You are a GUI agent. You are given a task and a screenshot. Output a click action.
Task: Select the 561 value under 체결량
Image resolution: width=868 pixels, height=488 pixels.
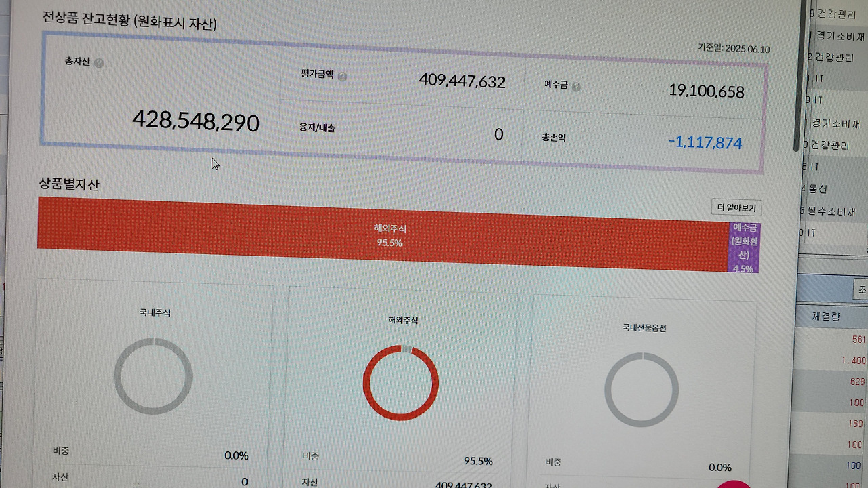(x=859, y=340)
